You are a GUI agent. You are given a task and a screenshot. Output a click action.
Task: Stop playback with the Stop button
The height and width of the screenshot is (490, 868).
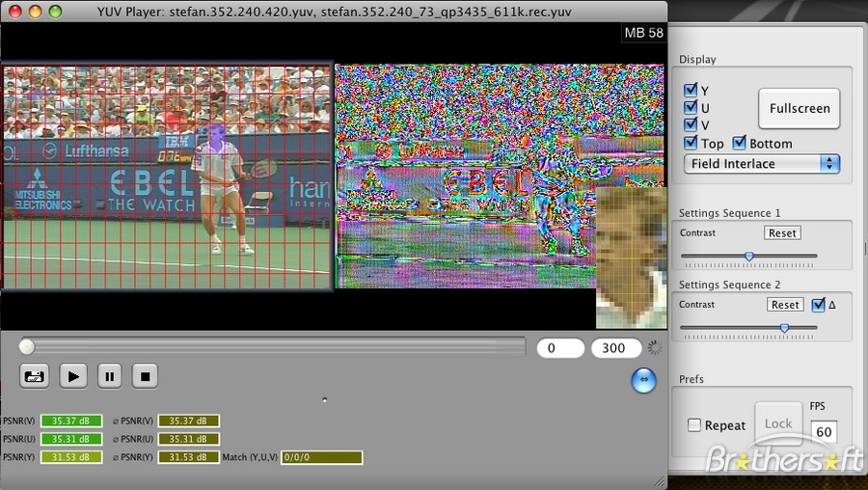(145, 376)
